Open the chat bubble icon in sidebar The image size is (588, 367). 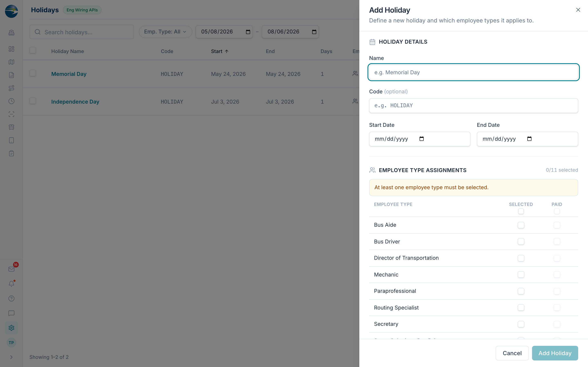point(11,313)
